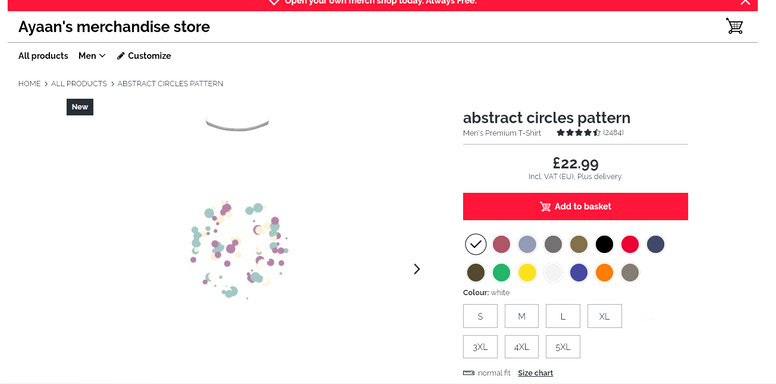Click the pencil Customize icon

(x=121, y=56)
